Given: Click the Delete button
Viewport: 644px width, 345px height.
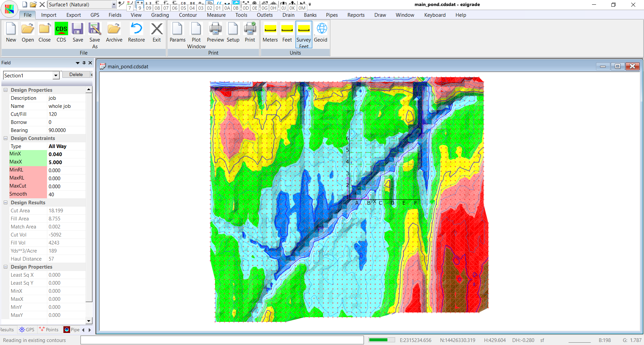Looking at the screenshot, I should tap(76, 75).
